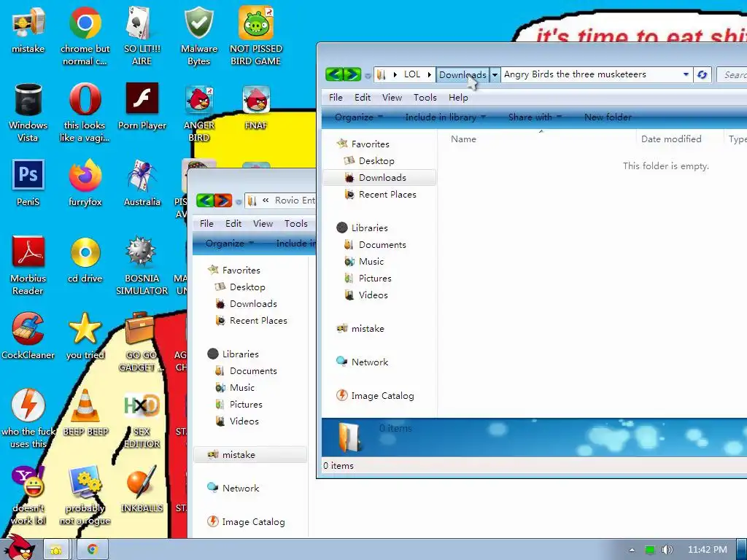Click the 'New folder' button
The width and height of the screenshot is (747, 560).
(x=608, y=117)
